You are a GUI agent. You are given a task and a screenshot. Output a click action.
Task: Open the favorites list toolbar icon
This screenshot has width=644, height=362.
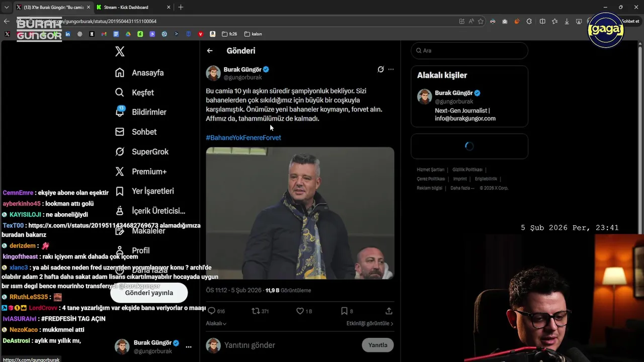(554, 21)
